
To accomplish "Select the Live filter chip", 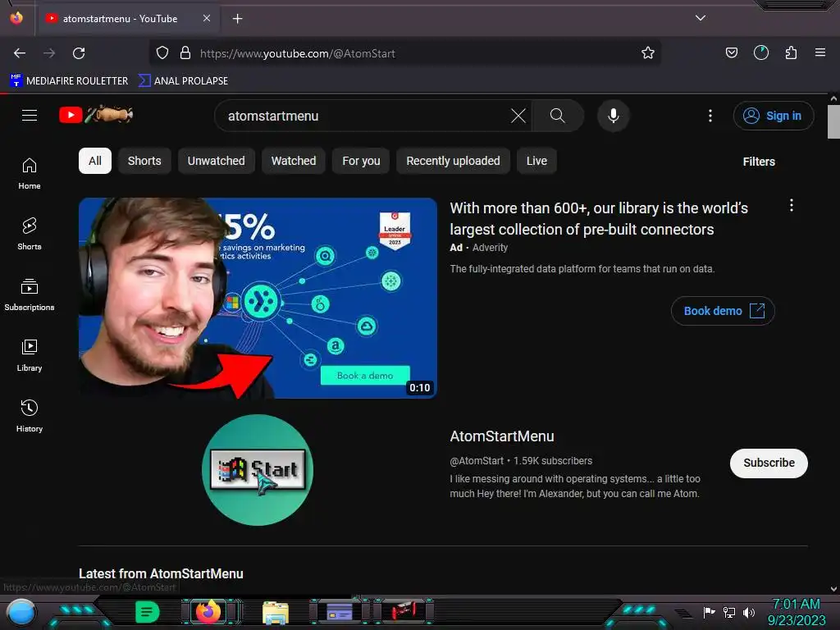I will pyautogui.click(x=536, y=161).
